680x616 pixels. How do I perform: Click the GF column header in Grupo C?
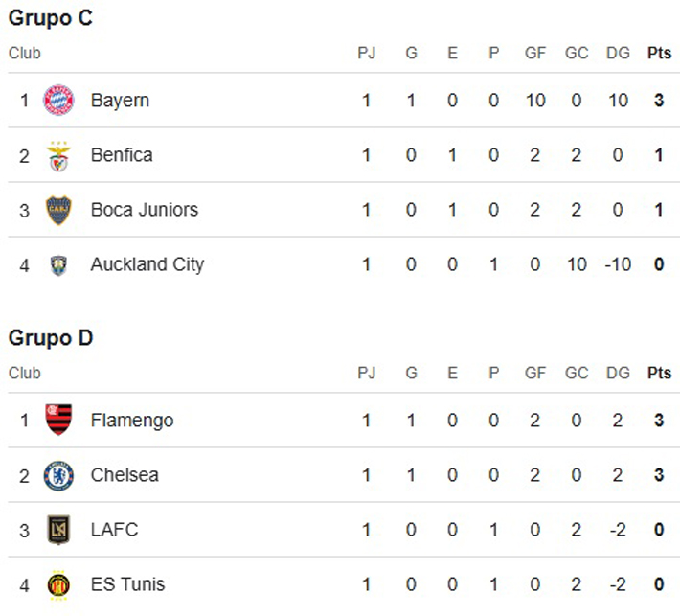(535, 53)
